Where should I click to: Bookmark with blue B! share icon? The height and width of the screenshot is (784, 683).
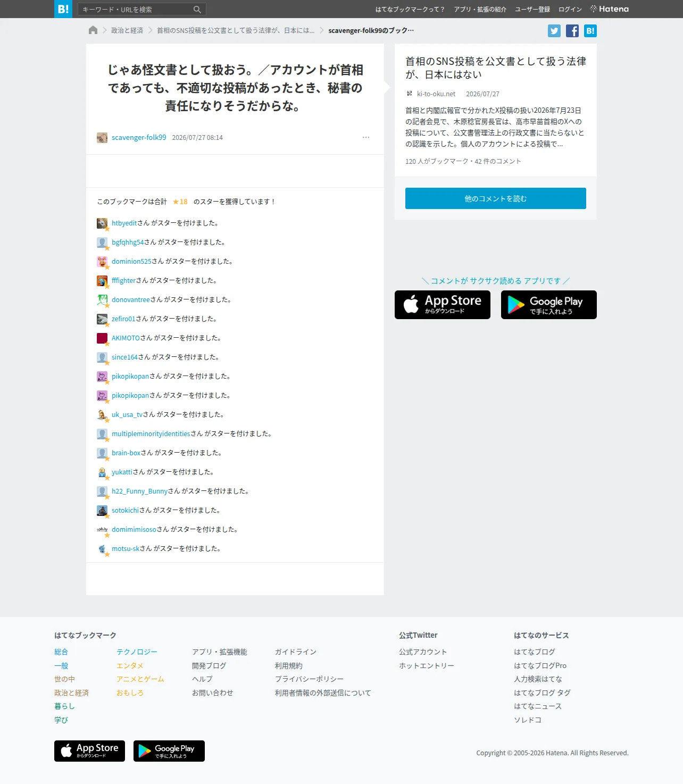(590, 31)
